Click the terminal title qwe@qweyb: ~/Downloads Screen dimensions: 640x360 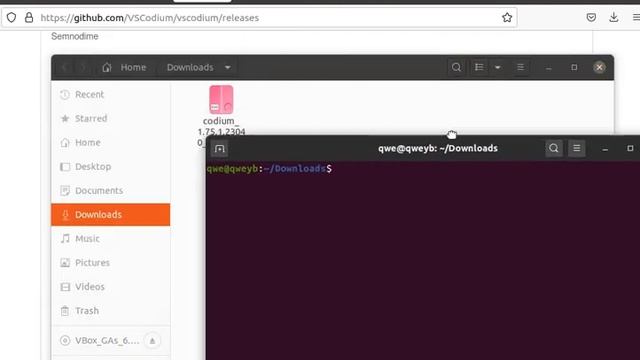[438, 148]
